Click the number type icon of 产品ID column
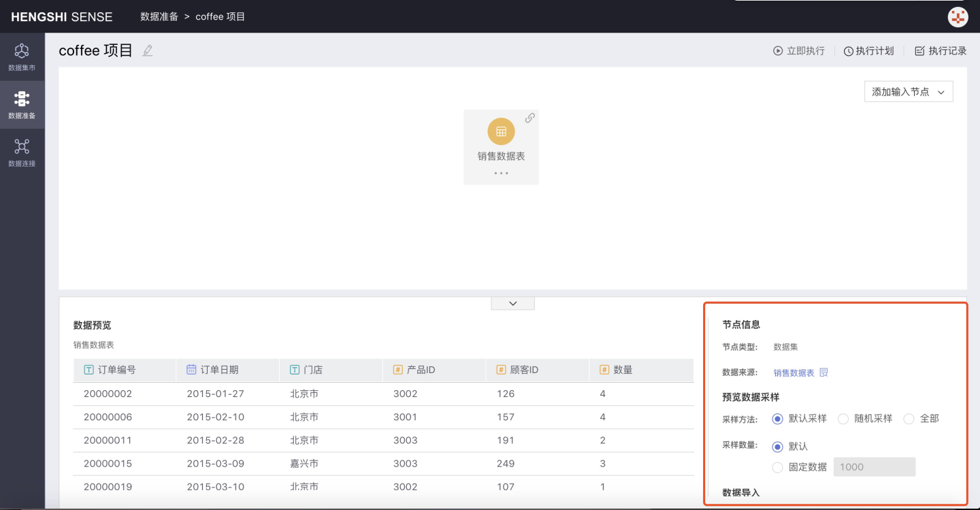The height and width of the screenshot is (510, 980). (397, 370)
